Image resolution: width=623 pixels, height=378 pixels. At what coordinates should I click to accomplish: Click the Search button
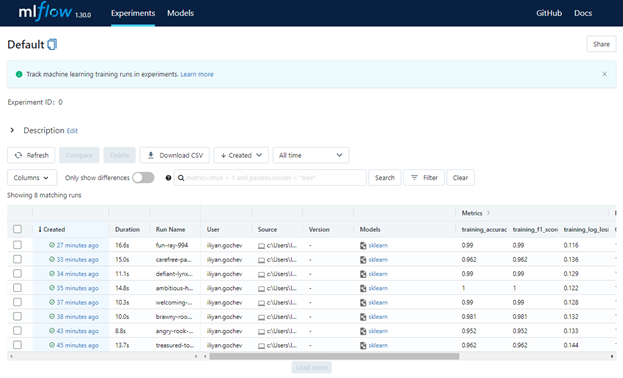click(x=385, y=178)
